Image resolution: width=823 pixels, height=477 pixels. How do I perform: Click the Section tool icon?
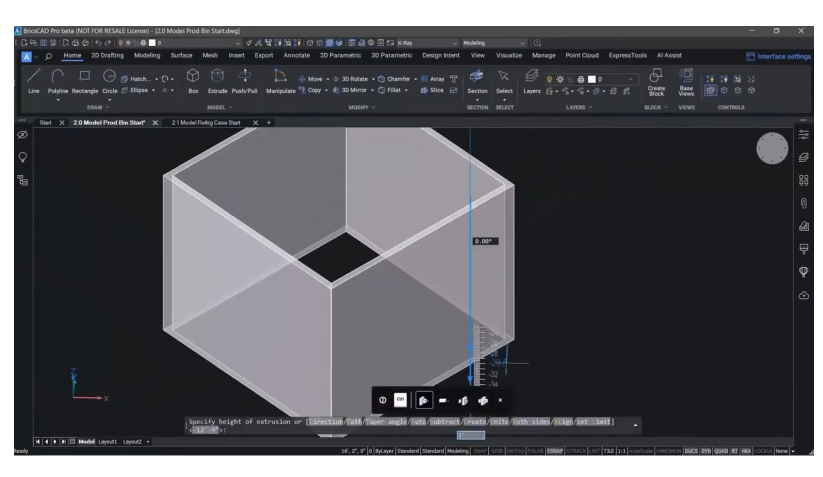(x=477, y=79)
